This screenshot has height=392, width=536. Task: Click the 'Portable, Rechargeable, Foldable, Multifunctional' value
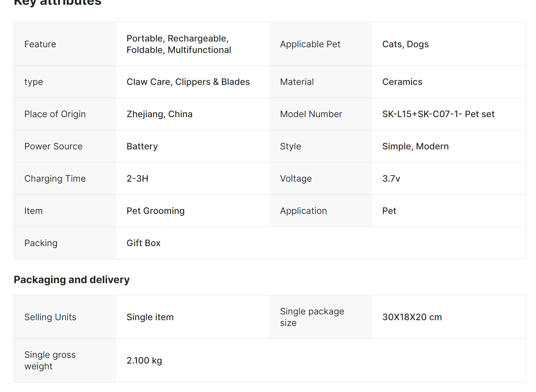179,44
